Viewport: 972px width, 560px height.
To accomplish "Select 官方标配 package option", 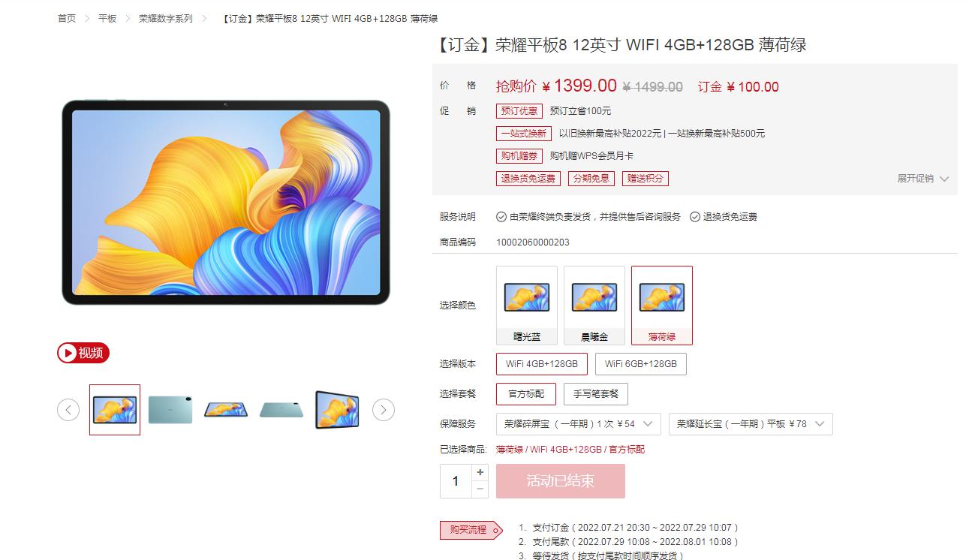I will click(x=526, y=394).
